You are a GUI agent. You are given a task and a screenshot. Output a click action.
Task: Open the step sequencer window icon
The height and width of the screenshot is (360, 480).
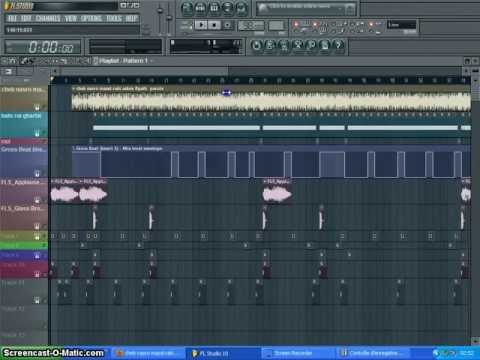coord(200,8)
